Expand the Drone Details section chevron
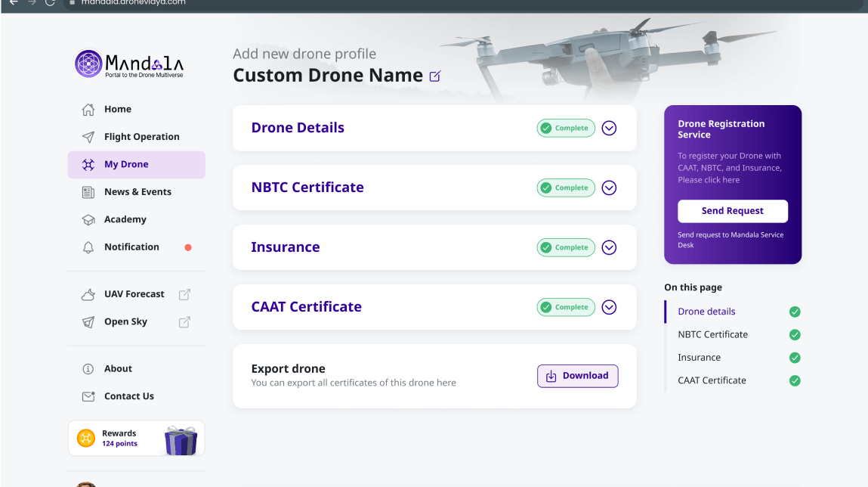 [609, 128]
